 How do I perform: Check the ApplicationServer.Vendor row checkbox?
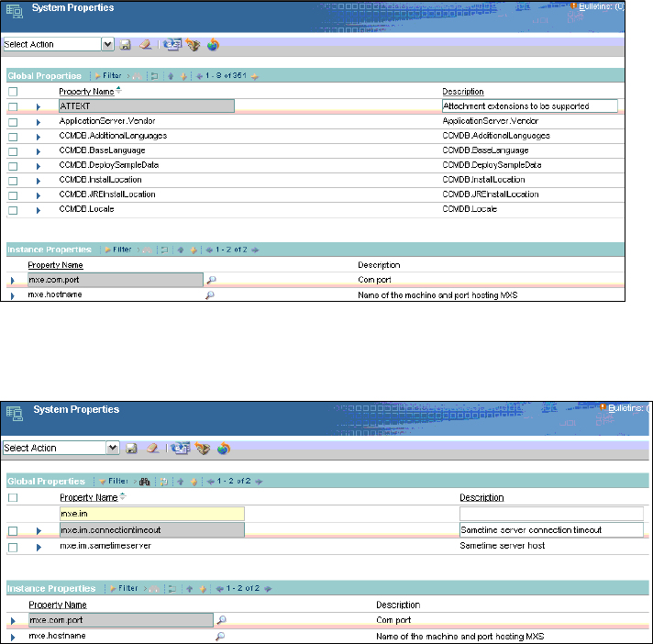tap(13, 122)
